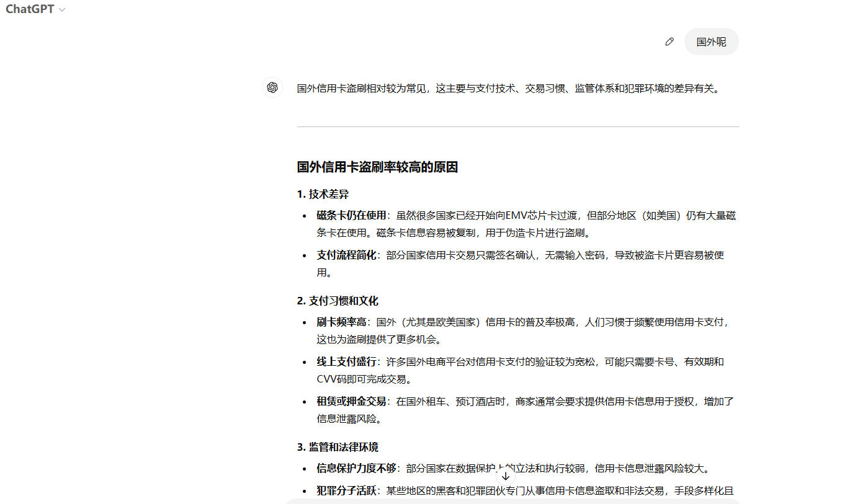Click the subheading 2. 支付习惯和文化
847x504 pixels.
[x=338, y=301]
